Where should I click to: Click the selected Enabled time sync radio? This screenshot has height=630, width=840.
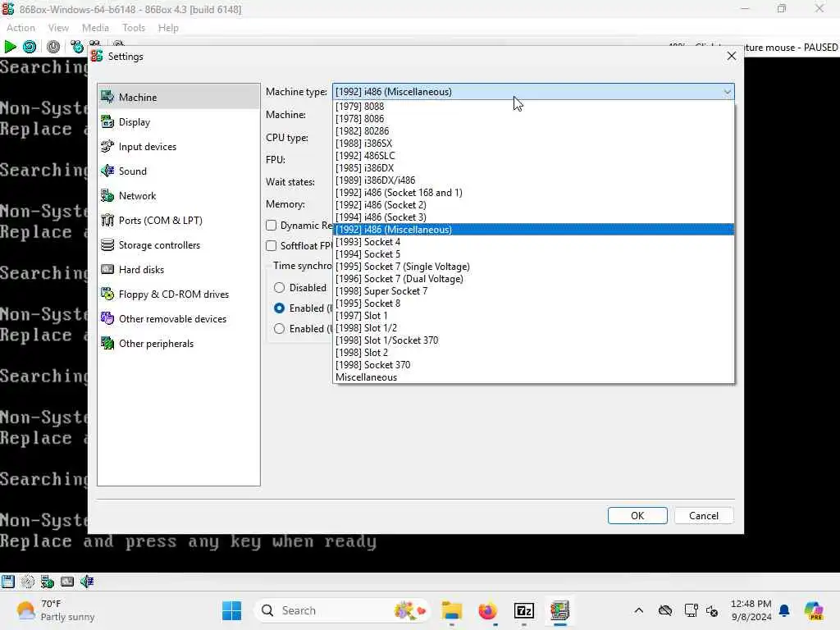click(279, 308)
